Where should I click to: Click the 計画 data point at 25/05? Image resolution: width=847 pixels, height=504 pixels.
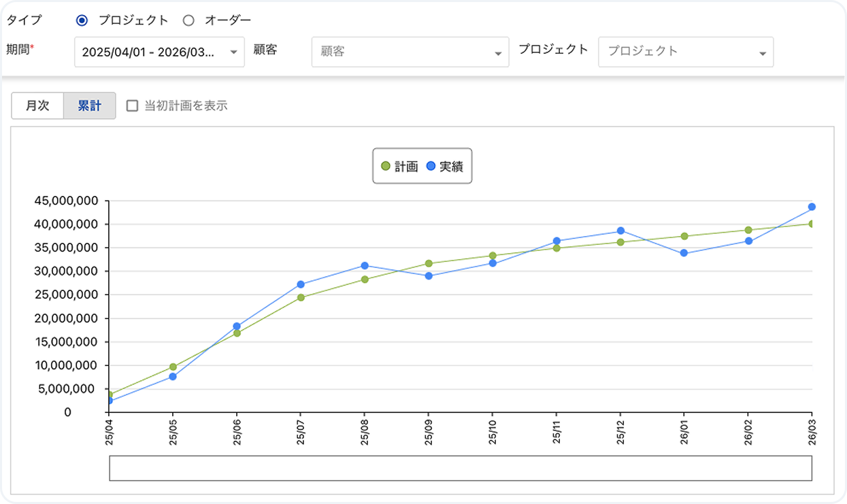(x=173, y=367)
